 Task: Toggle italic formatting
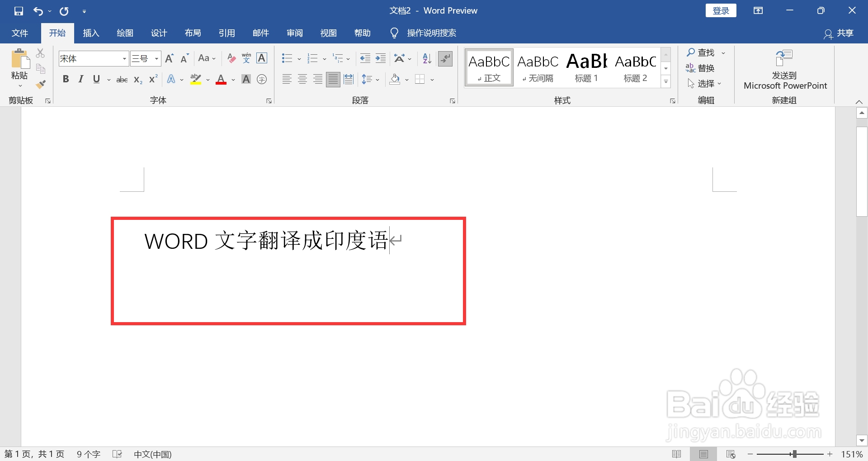point(81,80)
